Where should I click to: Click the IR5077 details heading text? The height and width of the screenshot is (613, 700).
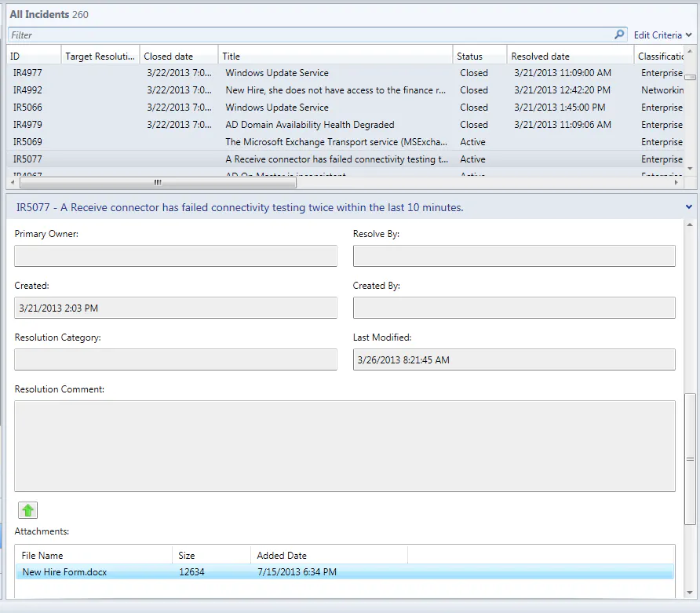239,207
